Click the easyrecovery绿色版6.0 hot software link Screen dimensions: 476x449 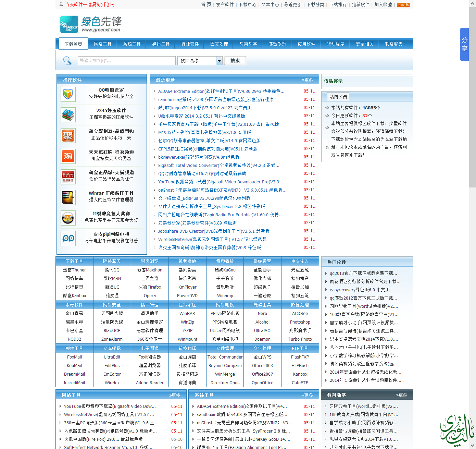tap(362, 290)
